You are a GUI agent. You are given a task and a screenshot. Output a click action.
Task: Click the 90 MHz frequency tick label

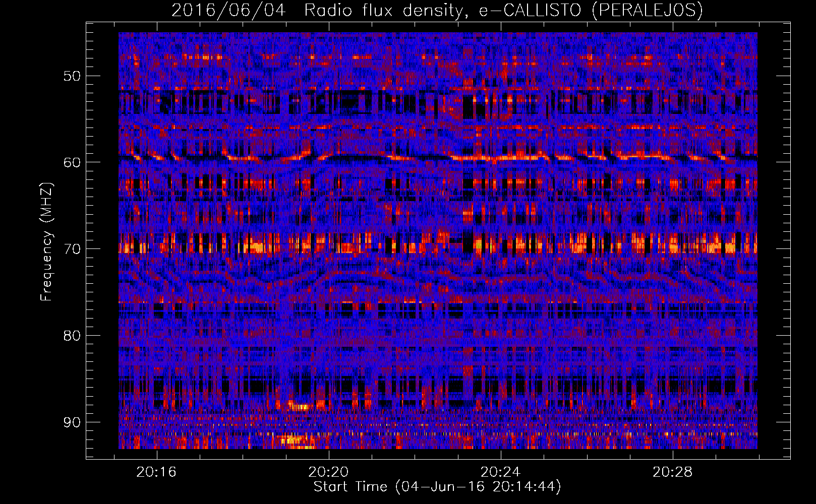pyautogui.click(x=72, y=422)
